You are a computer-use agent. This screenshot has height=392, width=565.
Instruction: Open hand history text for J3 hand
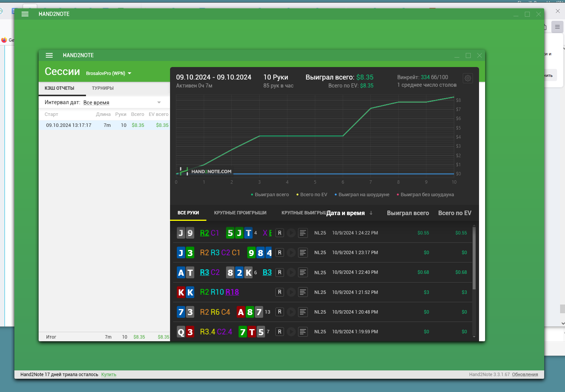(303, 253)
